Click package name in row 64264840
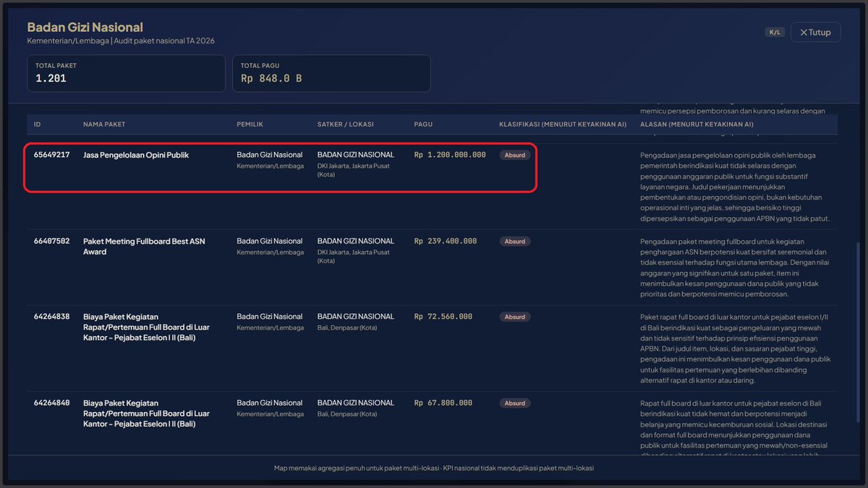 [x=146, y=414]
